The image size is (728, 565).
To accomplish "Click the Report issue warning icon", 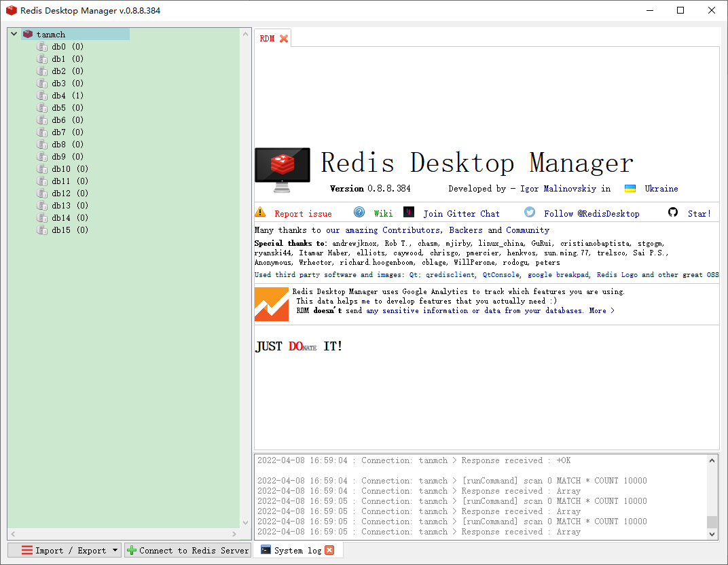I will coord(259,213).
